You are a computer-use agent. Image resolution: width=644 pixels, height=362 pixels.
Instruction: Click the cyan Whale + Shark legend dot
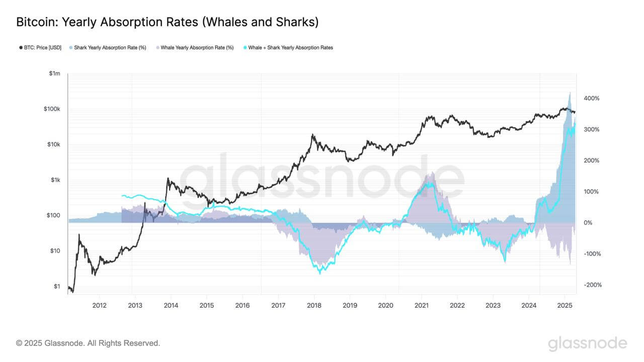click(245, 48)
